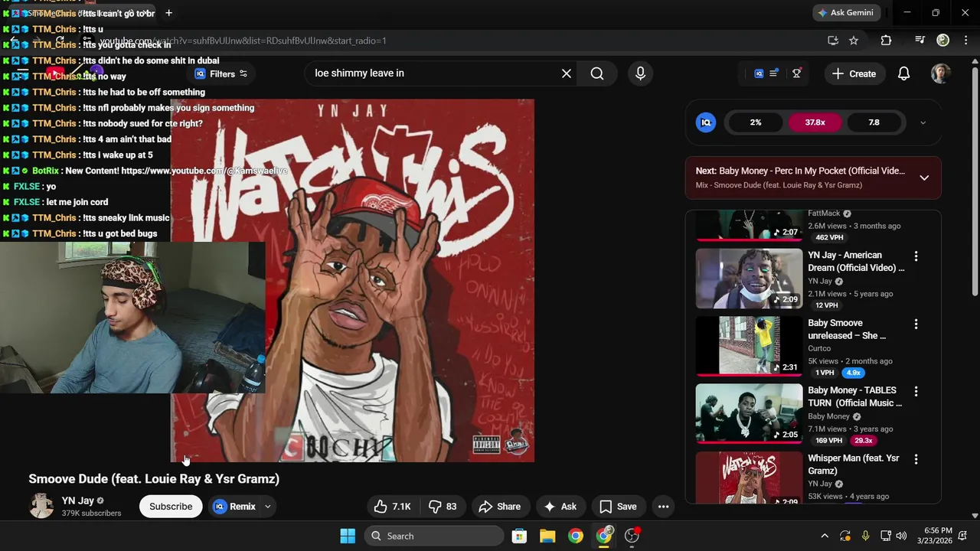Click Ask Gemini in title bar

point(846,12)
